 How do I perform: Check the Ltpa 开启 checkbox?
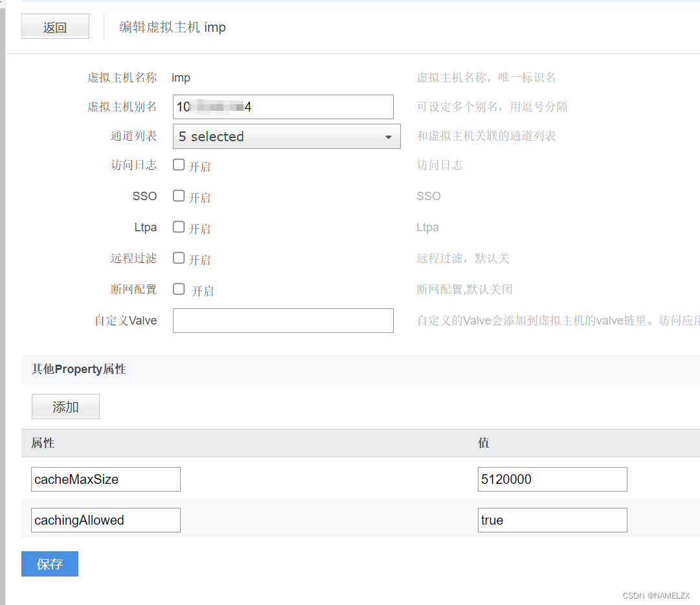coord(179,227)
